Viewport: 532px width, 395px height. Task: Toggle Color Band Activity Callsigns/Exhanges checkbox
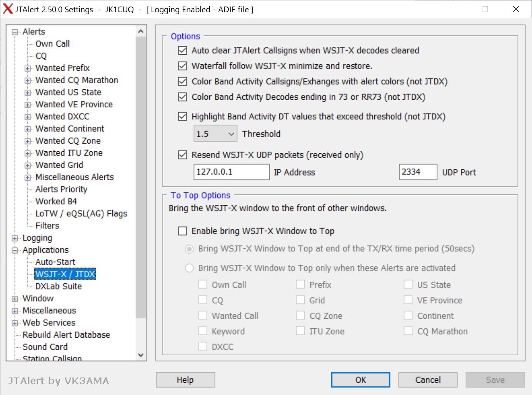point(183,81)
